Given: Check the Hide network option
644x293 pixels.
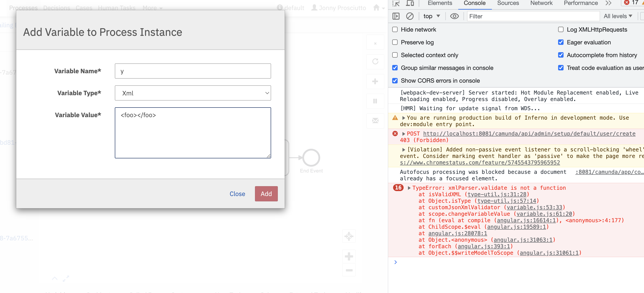Looking at the screenshot, I should pos(395,29).
